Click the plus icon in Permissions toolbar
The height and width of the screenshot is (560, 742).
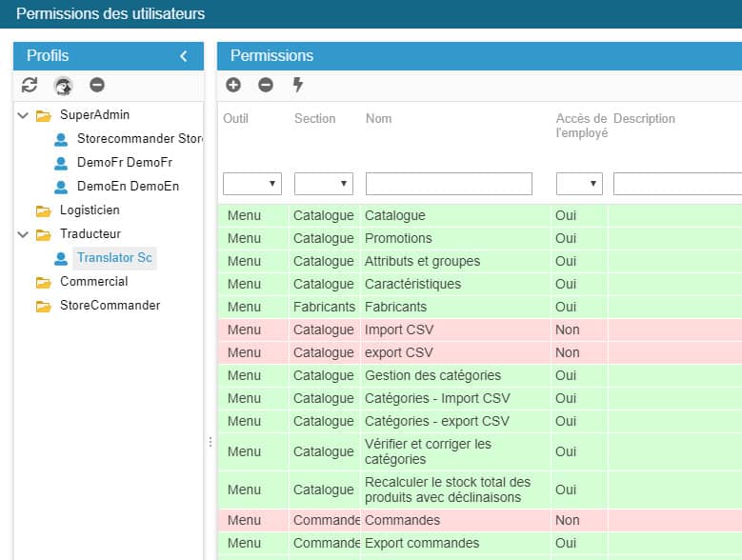(x=233, y=85)
